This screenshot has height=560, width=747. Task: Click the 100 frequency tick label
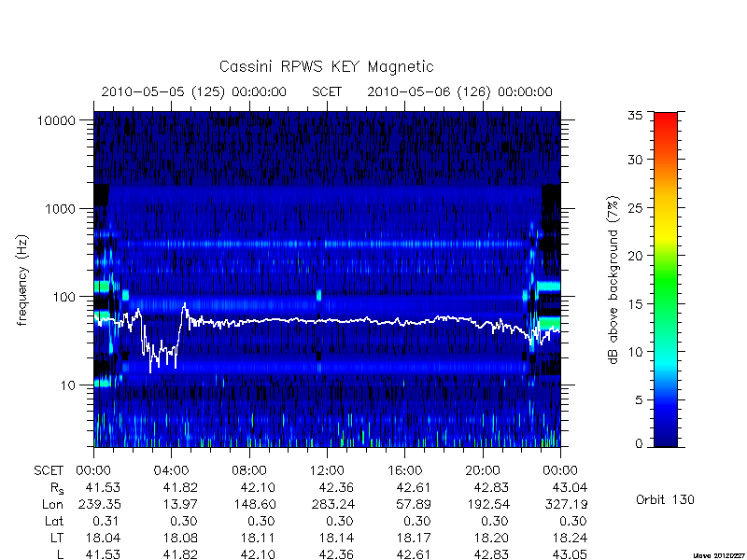click(x=64, y=297)
